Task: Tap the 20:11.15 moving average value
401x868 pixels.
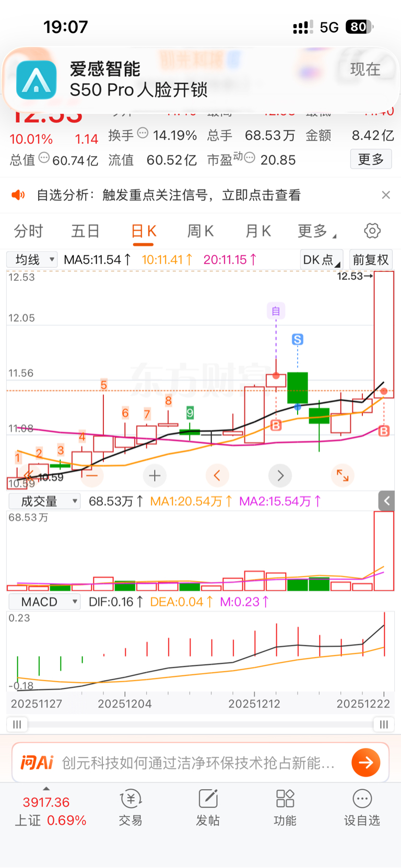Action: (x=230, y=259)
